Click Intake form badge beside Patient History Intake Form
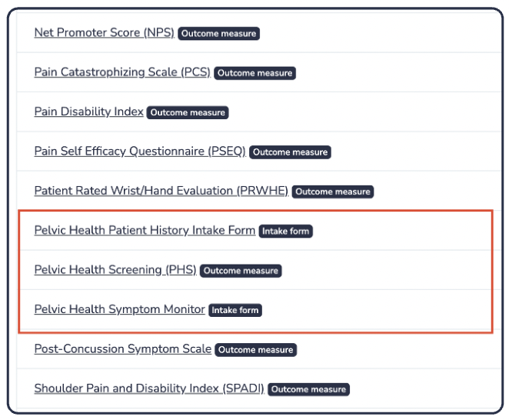The width and height of the screenshot is (509, 420). tap(286, 231)
